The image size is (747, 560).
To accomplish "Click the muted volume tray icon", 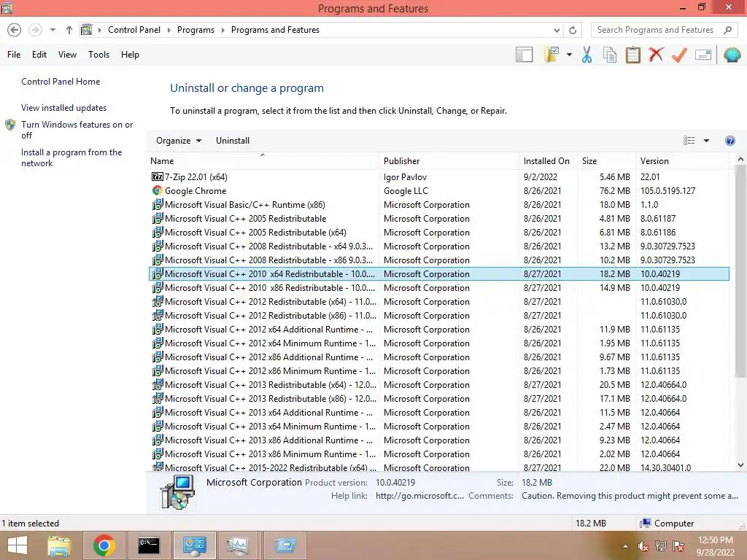I will click(643, 546).
